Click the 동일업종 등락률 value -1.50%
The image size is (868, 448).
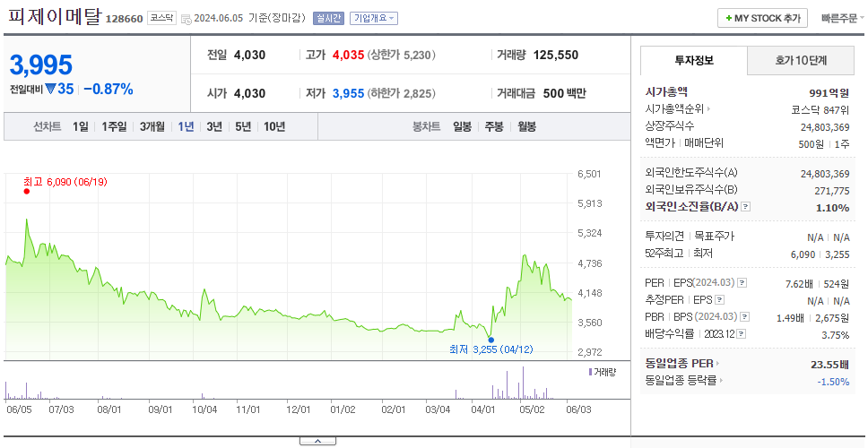click(833, 382)
